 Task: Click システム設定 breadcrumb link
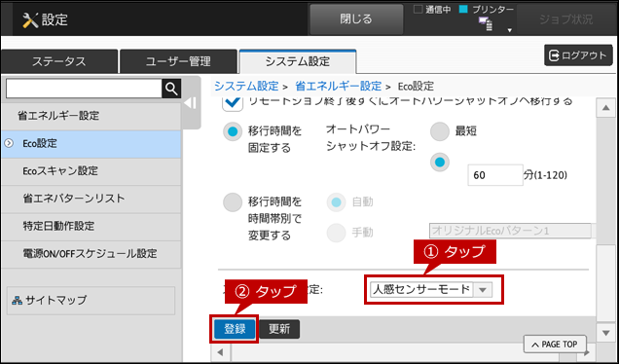pyautogui.click(x=246, y=86)
